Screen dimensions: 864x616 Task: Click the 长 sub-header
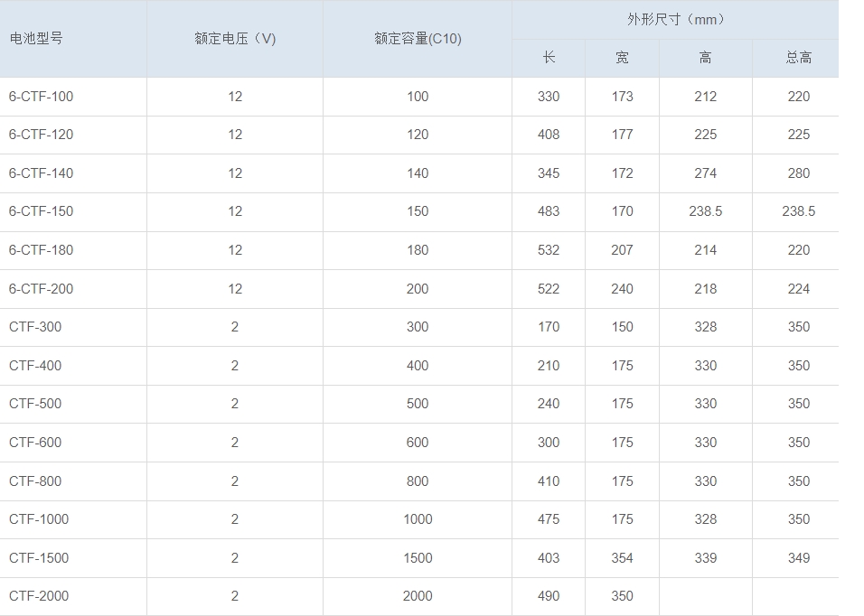pos(549,57)
